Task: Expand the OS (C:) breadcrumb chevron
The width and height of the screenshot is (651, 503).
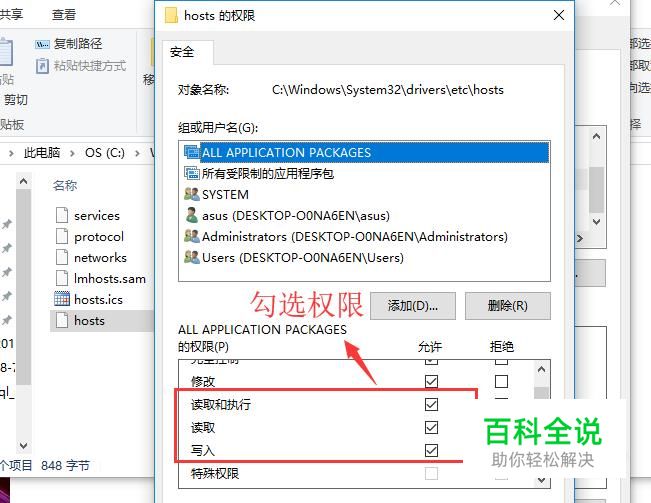Action: pos(137,153)
